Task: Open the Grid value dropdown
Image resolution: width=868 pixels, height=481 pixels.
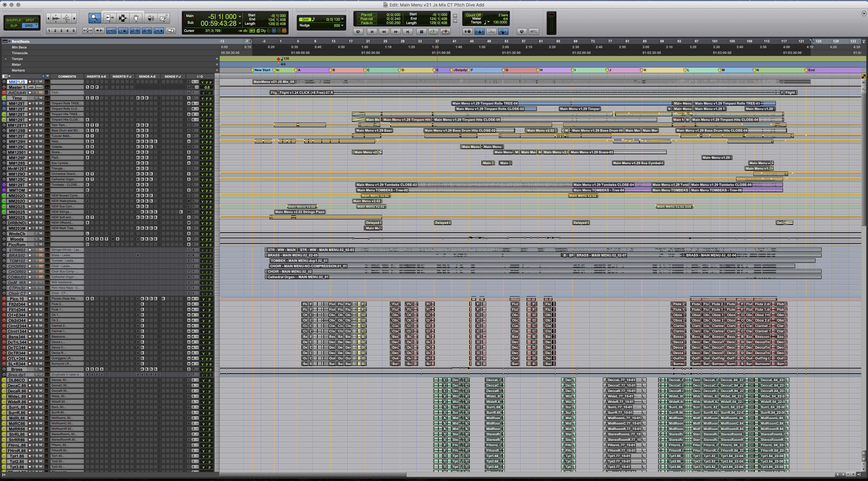Action: click(342, 19)
